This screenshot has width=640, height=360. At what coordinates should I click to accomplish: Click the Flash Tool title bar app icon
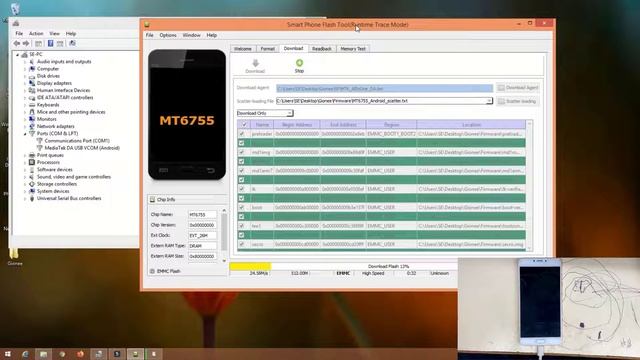[x=147, y=25]
